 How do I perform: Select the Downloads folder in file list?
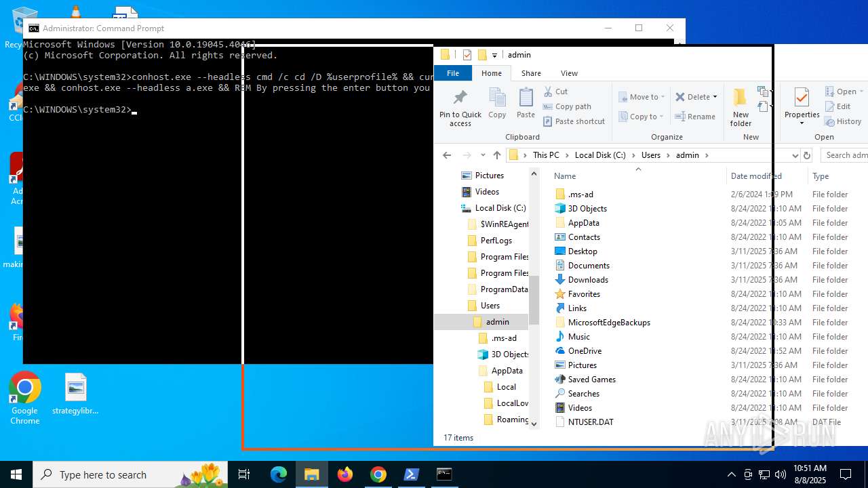coord(588,280)
